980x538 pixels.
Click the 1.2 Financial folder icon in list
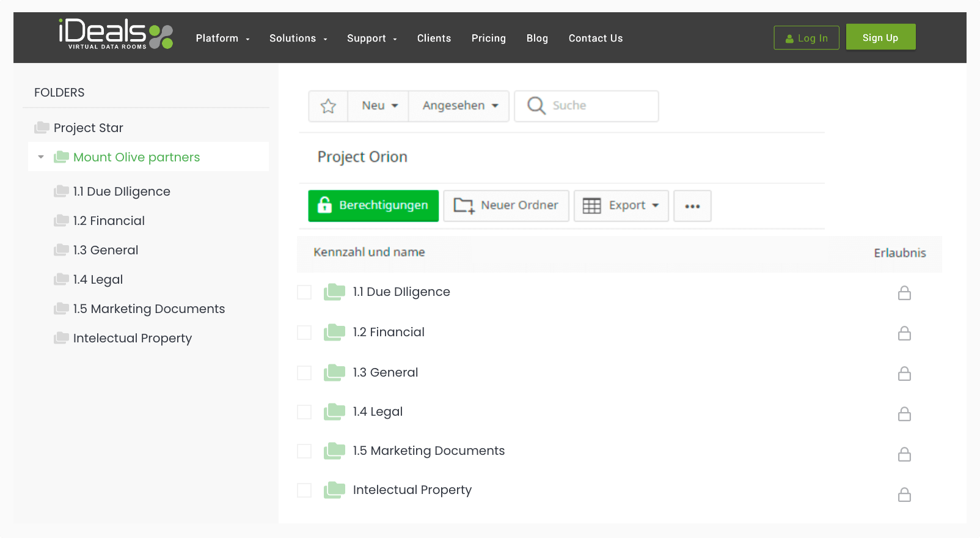(x=334, y=333)
